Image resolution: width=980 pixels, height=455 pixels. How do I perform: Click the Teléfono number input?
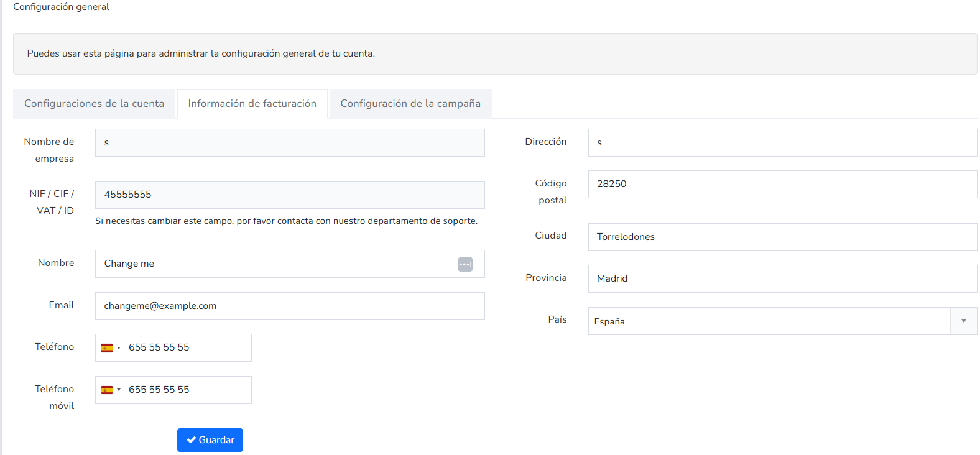[x=187, y=347]
